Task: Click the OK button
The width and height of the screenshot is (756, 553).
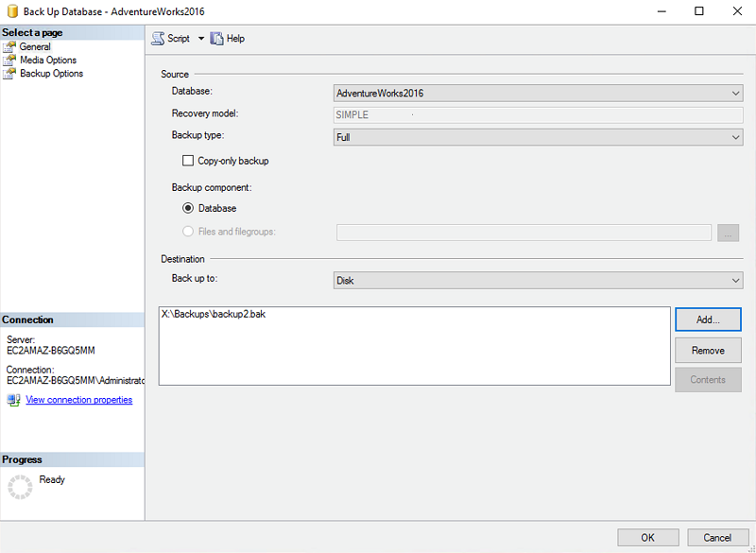Action: pos(647,538)
